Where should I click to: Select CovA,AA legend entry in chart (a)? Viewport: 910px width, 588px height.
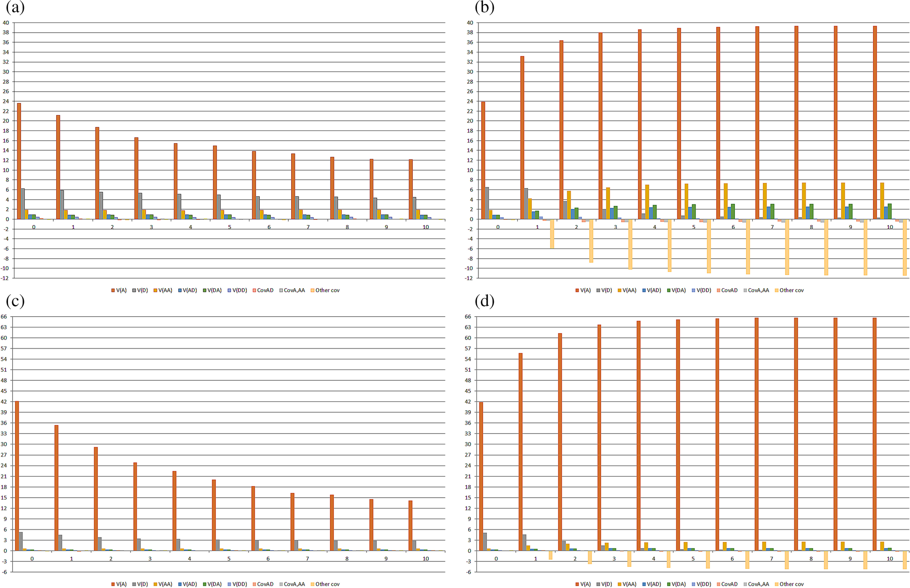[292, 290]
